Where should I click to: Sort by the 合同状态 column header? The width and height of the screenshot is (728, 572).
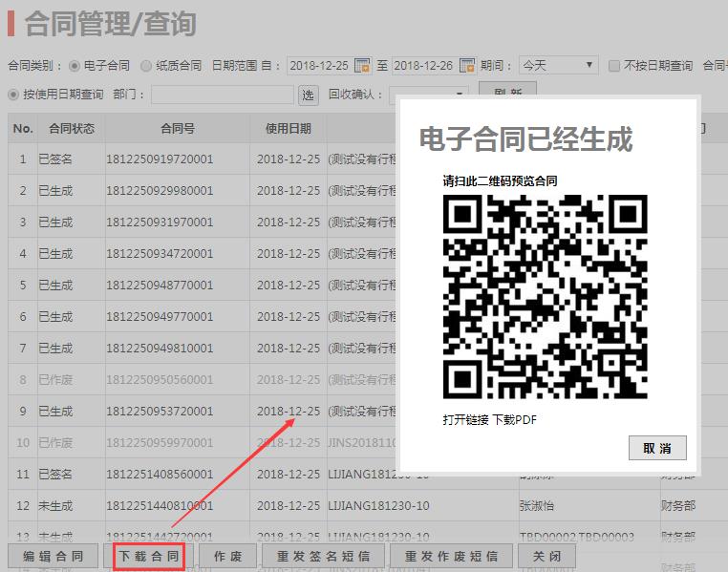[72, 128]
